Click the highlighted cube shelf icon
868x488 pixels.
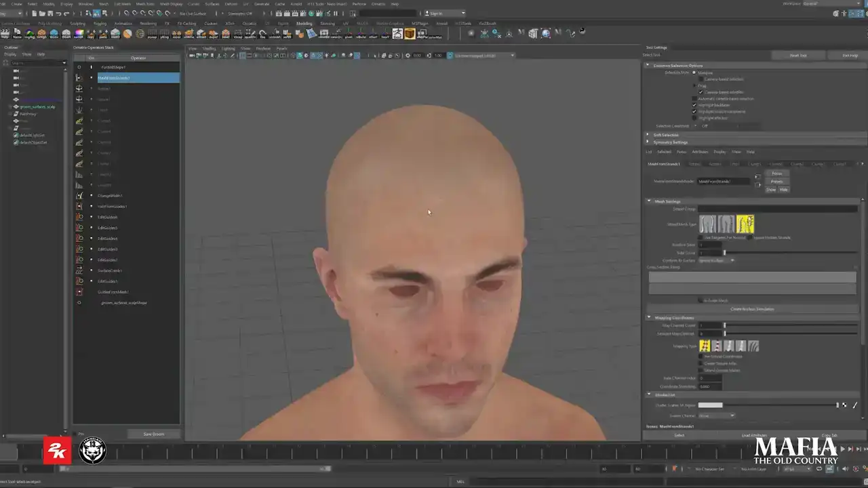(410, 34)
